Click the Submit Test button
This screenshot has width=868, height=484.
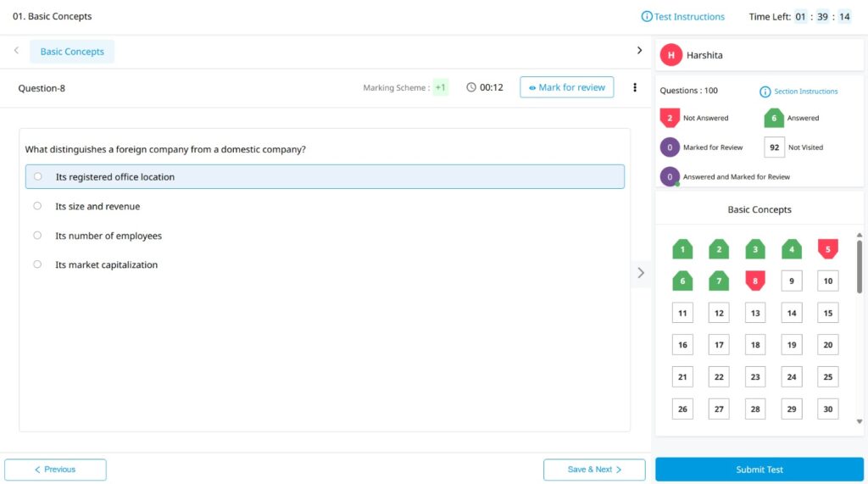pos(759,470)
